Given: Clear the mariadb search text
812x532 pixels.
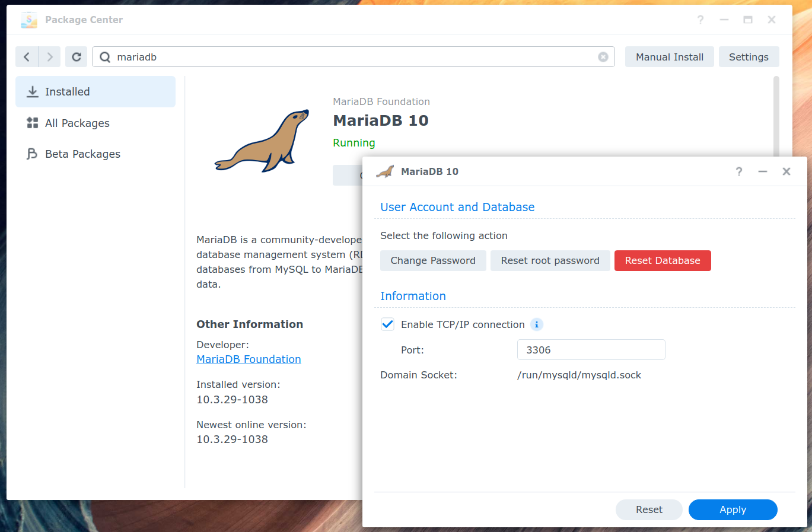Looking at the screenshot, I should pos(603,57).
